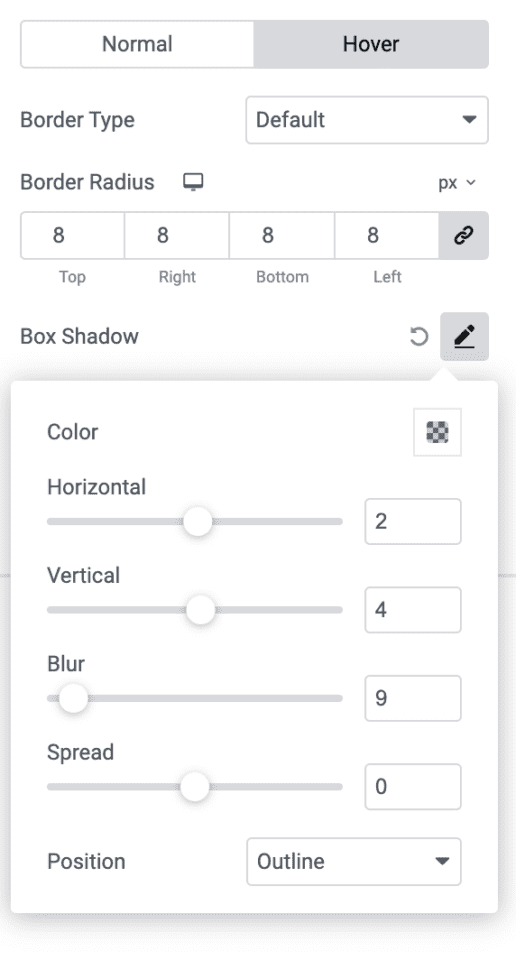Open the shadow Color swatch picker

pos(438,432)
